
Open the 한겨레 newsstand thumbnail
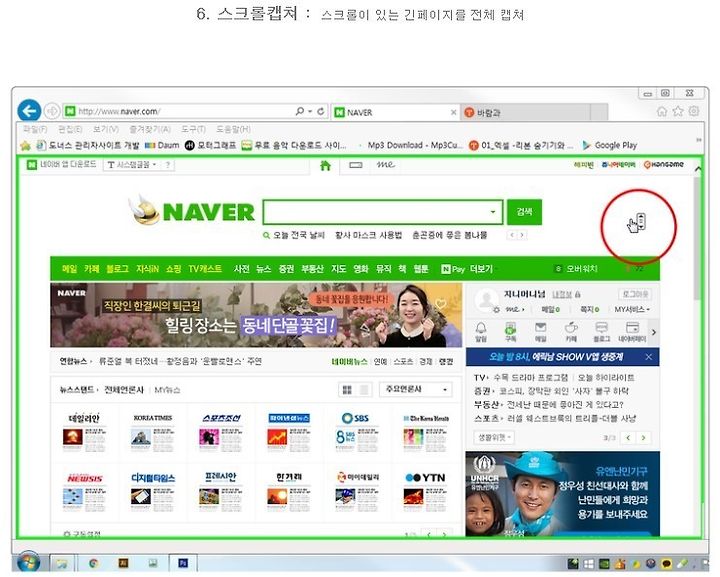(x=288, y=492)
